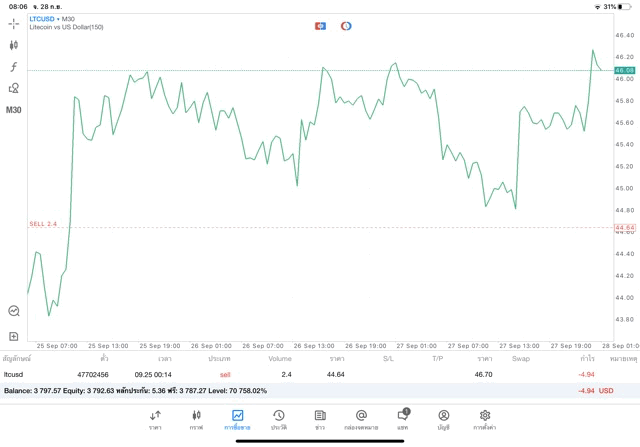
Task: Open the ข่าว news tab
Action: pos(319,419)
